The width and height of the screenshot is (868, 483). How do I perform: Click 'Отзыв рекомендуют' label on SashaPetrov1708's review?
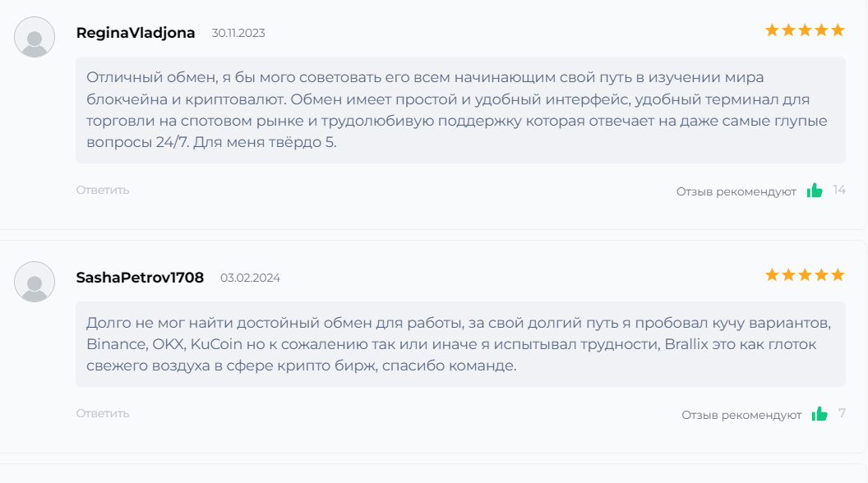coord(741,415)
